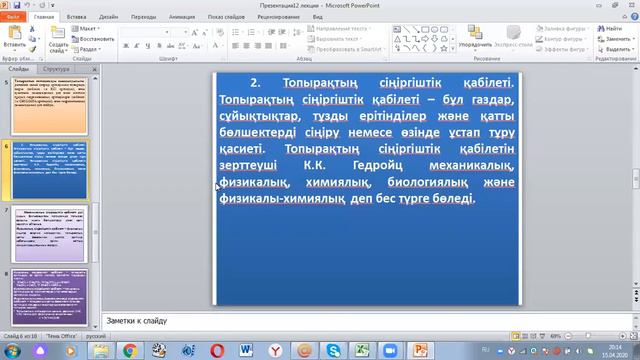The image size is (640, 360).
Task: Open the font name combo box
Action: [145, 32]
